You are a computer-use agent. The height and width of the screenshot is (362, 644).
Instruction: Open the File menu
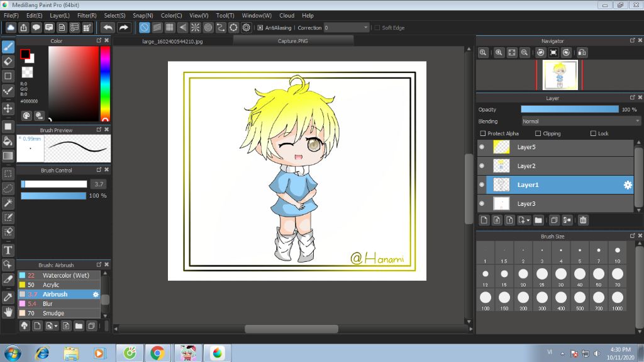[x=11, y=15]
